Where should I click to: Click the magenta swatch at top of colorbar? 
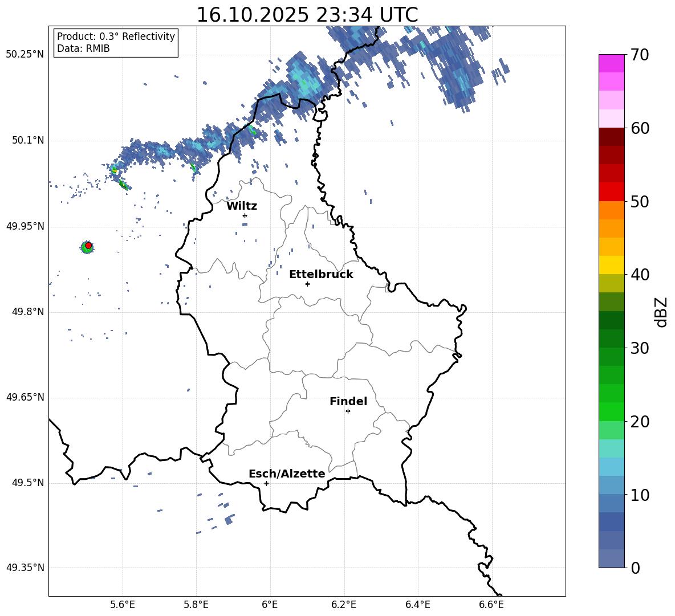611,64
